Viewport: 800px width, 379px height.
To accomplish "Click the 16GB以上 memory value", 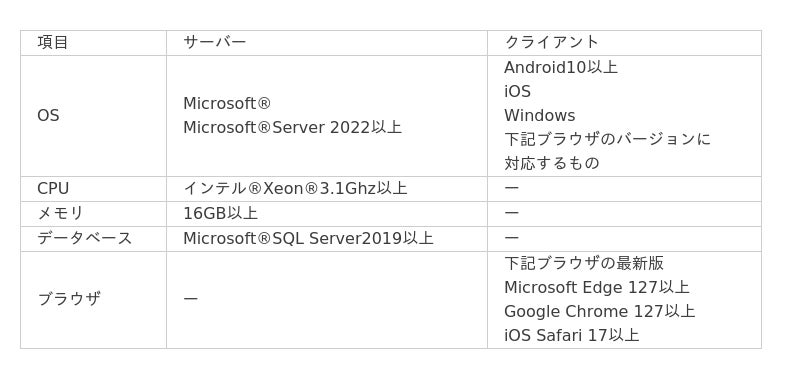I will [x=220, y=214].
